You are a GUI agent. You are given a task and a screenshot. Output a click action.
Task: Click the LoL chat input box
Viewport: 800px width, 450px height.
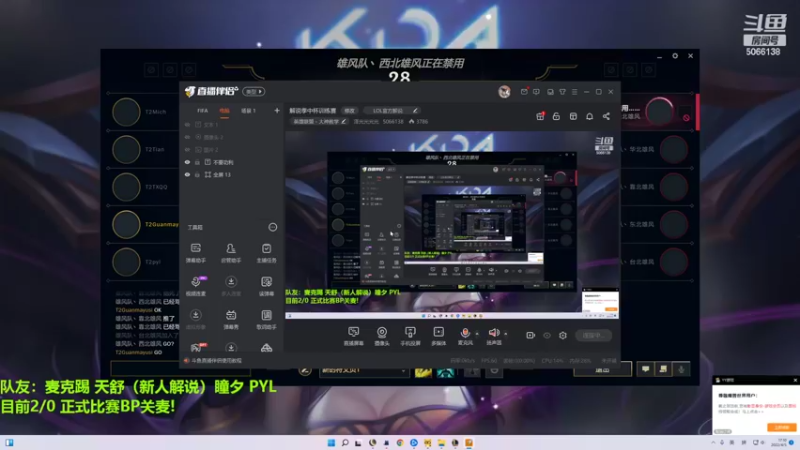(x=180, y=368)
